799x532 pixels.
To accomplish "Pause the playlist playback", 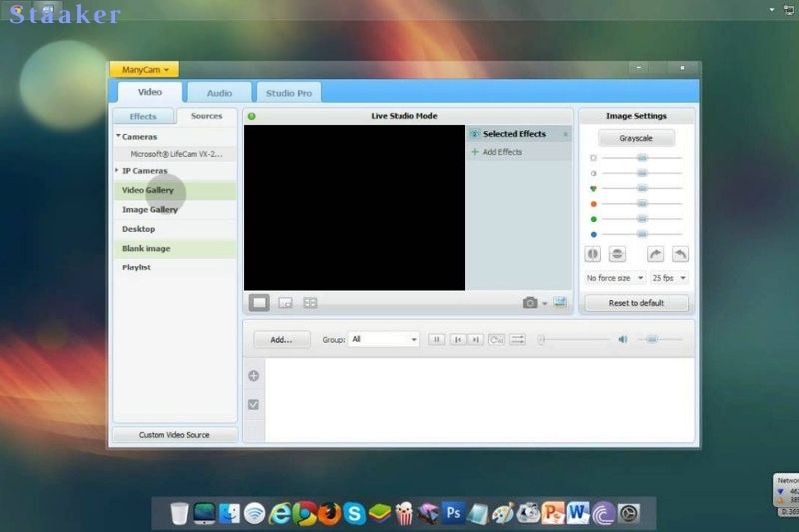I will pos(436,339).
